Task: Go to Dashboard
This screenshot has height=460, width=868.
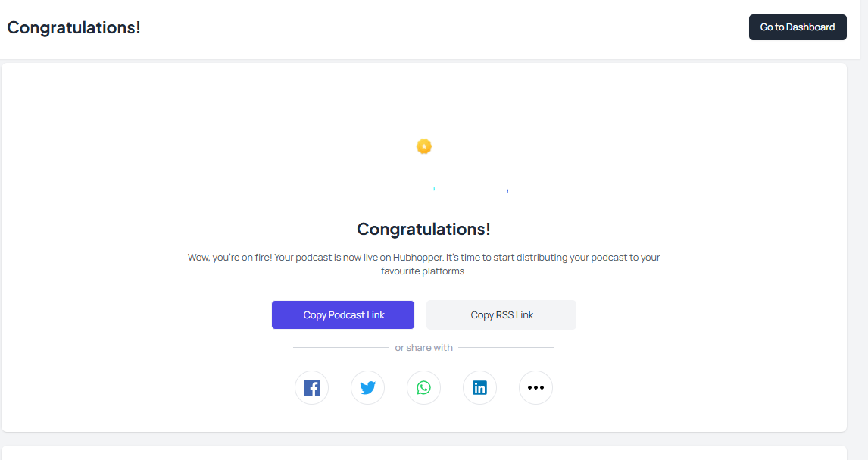Action: pyautogui.click(x=798, y=27)
